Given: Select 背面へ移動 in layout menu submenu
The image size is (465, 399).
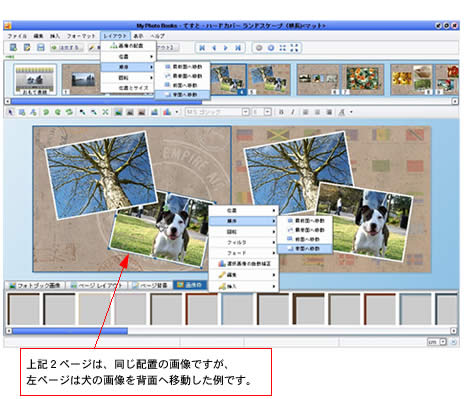Looking at the screenshot, I should coord(183,95).
